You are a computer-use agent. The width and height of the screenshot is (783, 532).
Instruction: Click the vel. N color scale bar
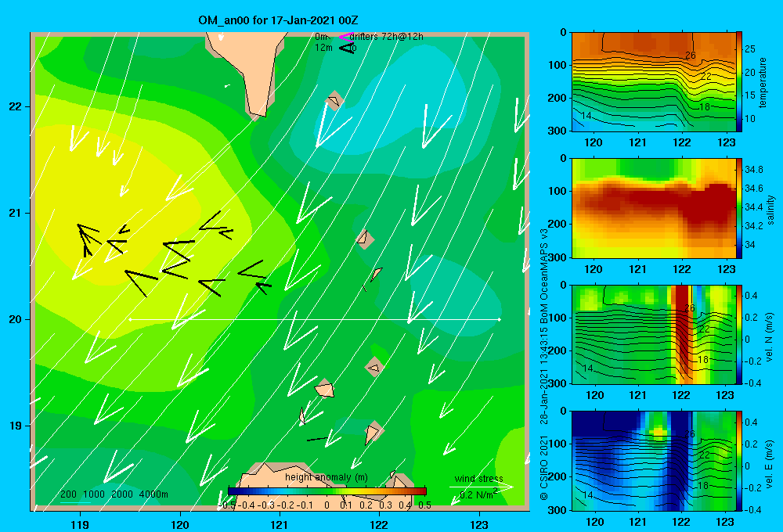coord(738,334)
